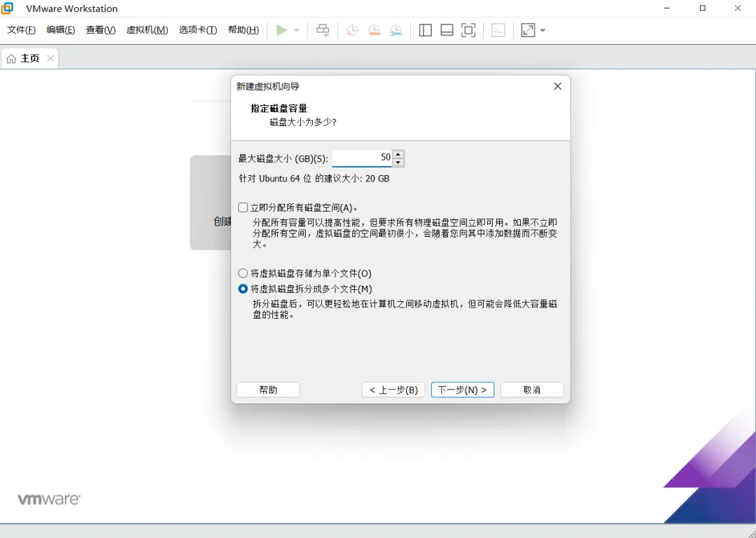Click the 指定磁盘容量 heading text
Screen dimensions: 756x538
point(279,109)
